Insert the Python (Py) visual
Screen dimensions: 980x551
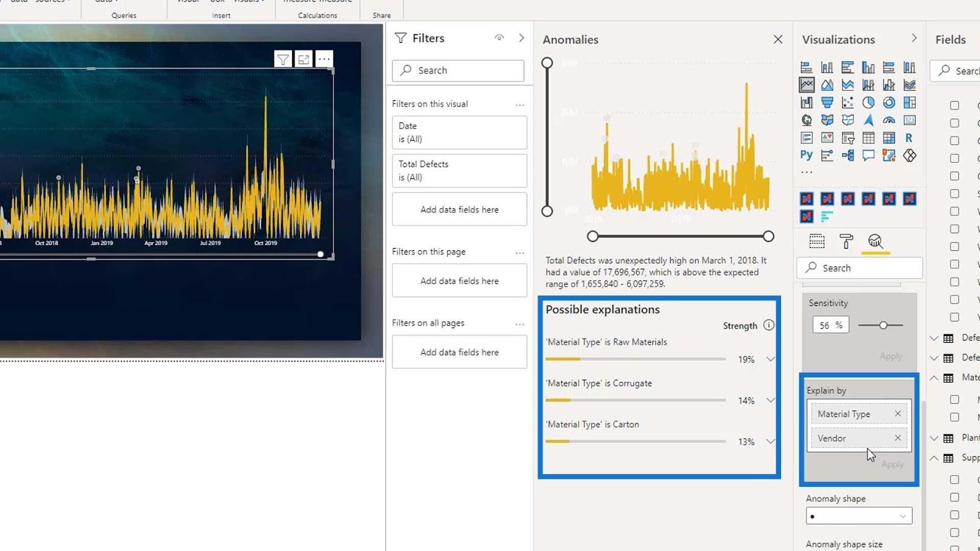coord(807,156)
